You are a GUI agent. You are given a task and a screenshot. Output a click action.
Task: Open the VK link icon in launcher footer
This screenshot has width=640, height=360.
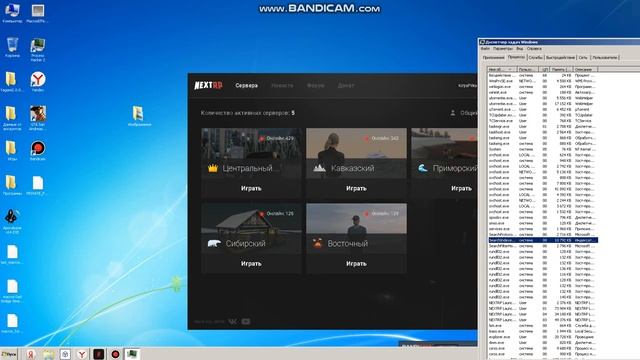(232, 322)
